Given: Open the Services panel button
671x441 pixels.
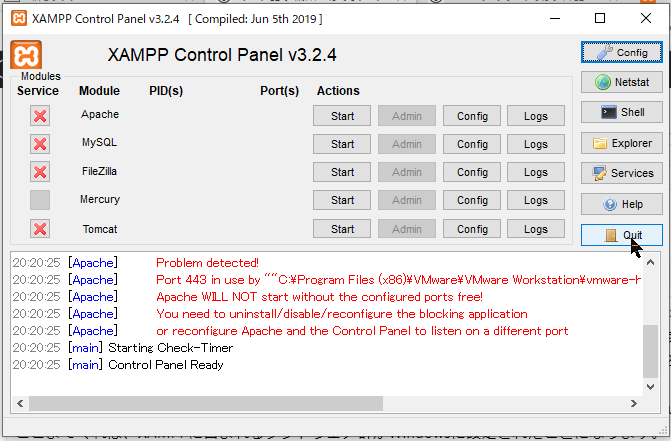Looking at the screenshot, I should (622, 173).
